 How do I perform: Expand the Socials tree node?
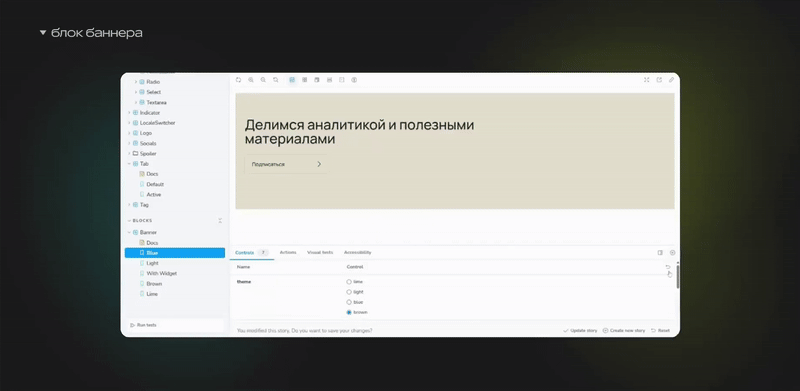(129, 143)
